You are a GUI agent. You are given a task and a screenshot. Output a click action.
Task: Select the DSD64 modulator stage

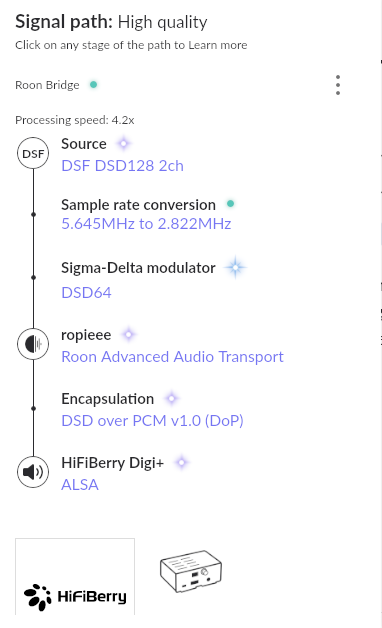click(86, 293)
